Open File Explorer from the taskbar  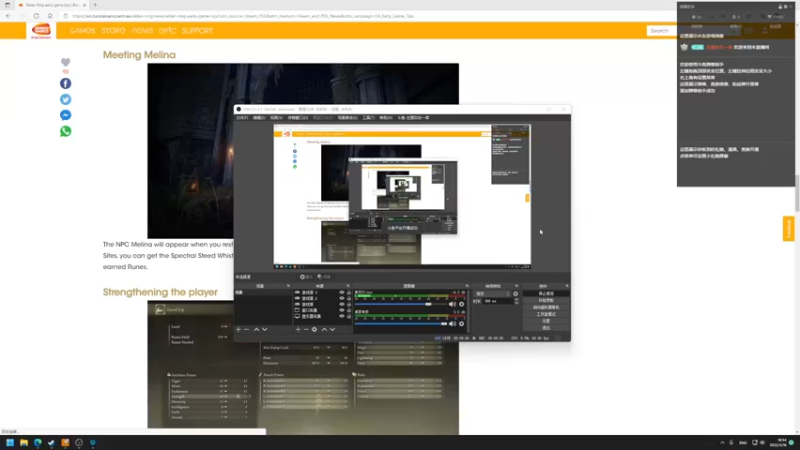pyautogui.click(x=24, y=443)
